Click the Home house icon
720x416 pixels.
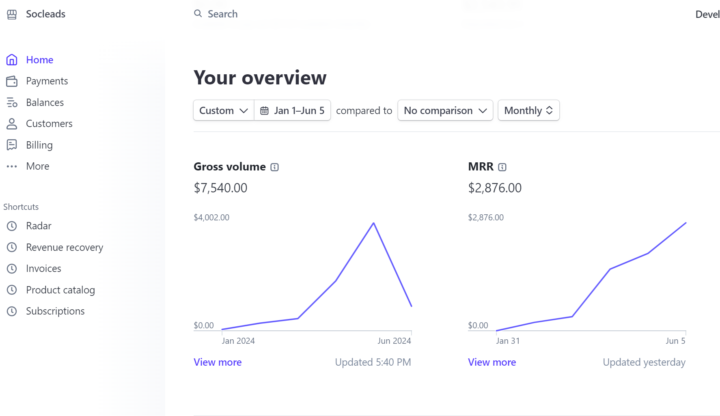pos(12,60)
